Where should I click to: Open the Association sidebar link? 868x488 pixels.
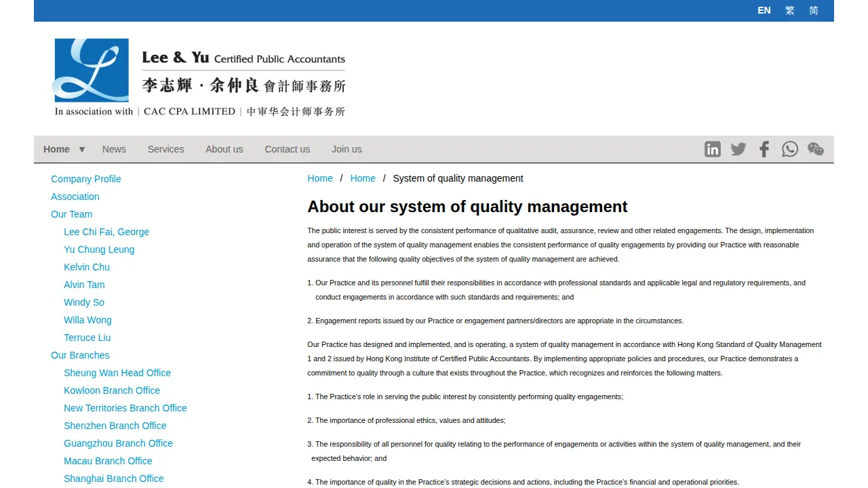click(x=75, y=197)
